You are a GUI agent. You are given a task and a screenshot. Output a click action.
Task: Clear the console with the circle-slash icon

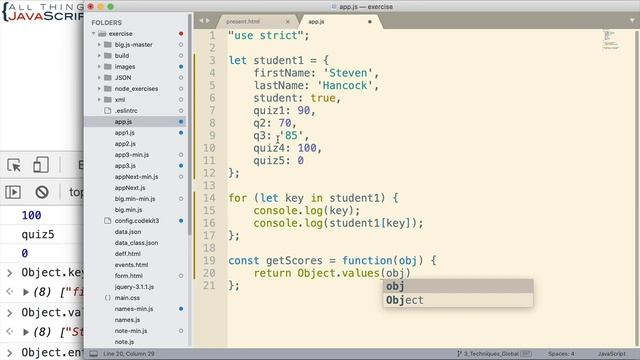(42, 192)
